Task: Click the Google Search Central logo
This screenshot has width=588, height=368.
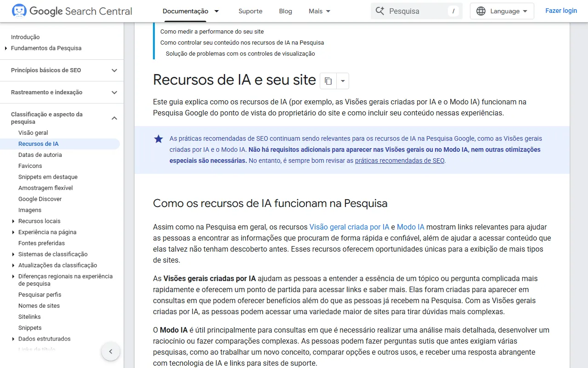Action: tap(72, 11)
